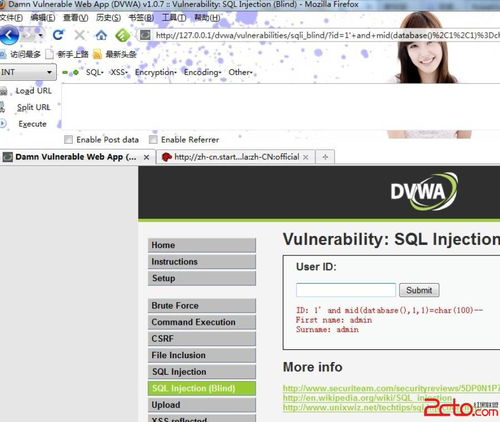Close the zh-cn.start tab
500x422 pixels.
click(306, 157)
